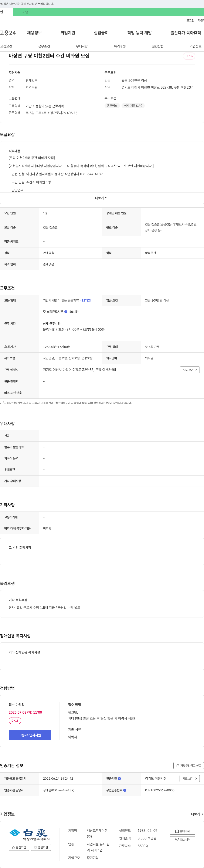
Task: Click the 기타 복리후생 overtime pay text
Action: point(44,608)
